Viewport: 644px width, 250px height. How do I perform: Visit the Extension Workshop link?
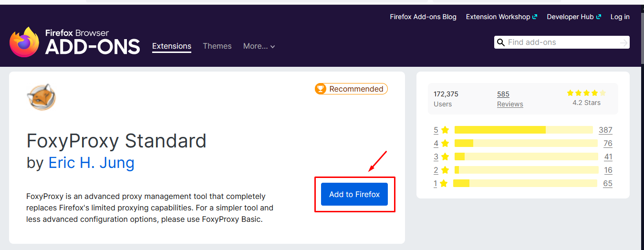[501, 17]
